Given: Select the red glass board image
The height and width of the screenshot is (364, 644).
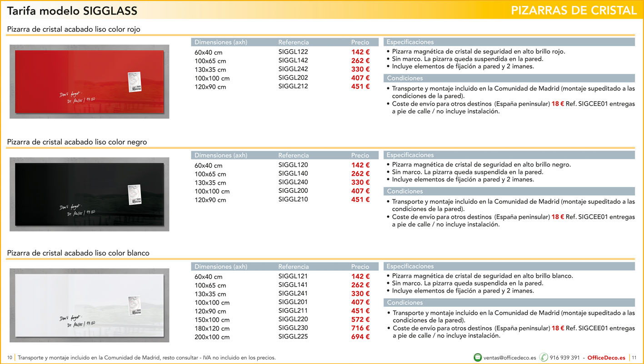Looking at the screenshot, I should 90,81.
